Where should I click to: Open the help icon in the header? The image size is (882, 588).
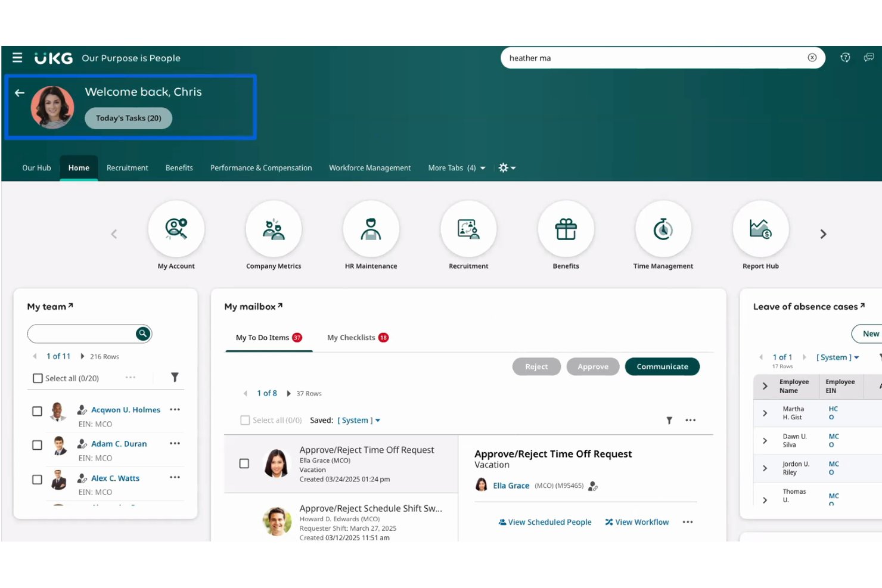click(x=845, y=58)
